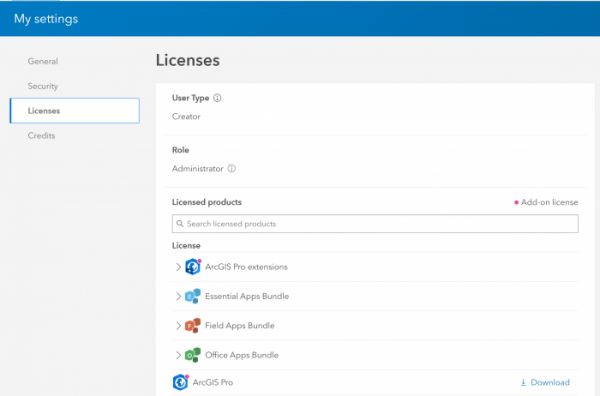Select the Licenses tab in sidebar
This screenshot has width=600, height=396.
[x=75, y=111]
